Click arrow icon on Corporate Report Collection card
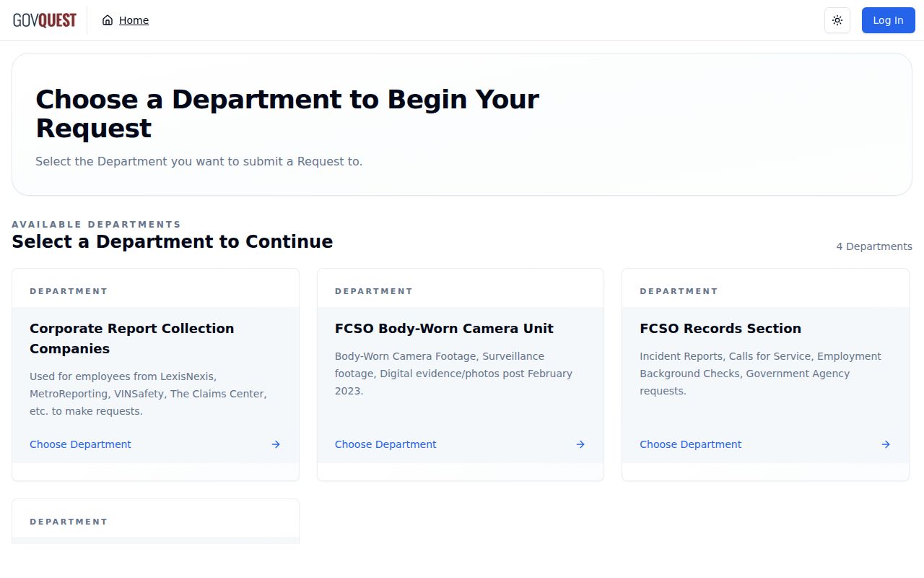Screen dimensions: 924x578 tap(276, 444)
